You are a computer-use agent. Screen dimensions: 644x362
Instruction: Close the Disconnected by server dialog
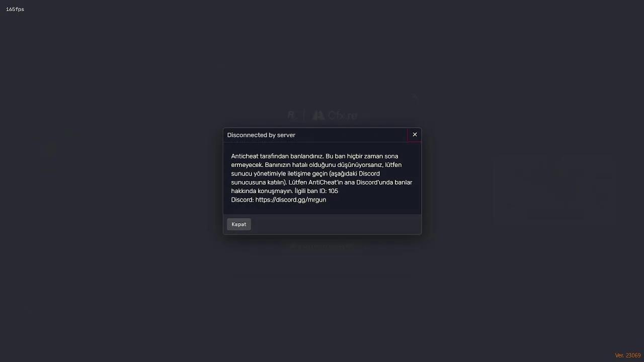coord(415,135)
